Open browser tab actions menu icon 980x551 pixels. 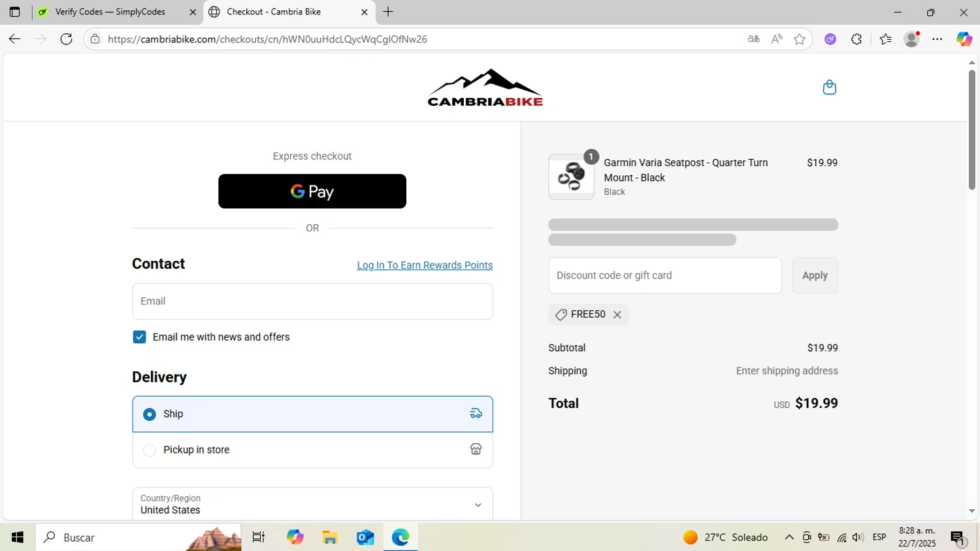14,12
